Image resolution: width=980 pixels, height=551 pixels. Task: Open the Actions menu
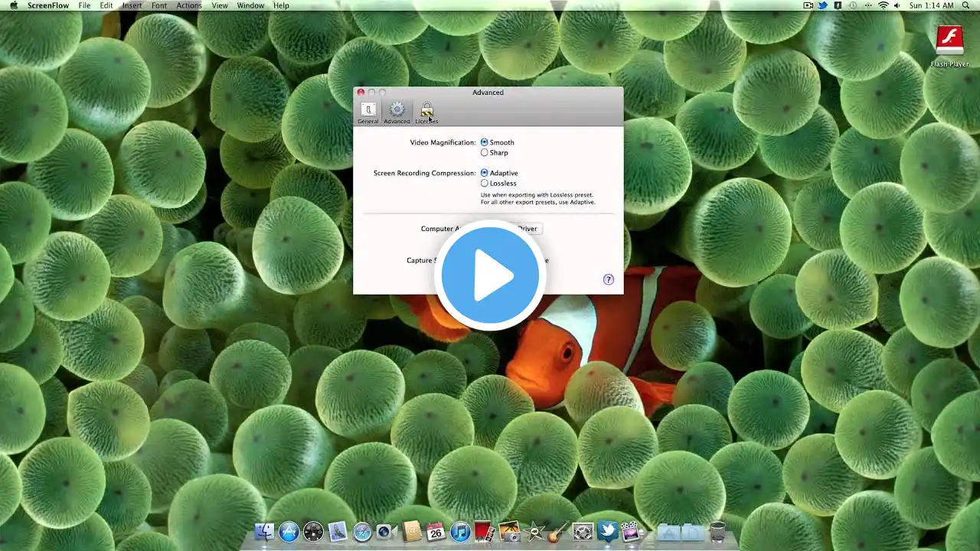click(x=189, y=5)
